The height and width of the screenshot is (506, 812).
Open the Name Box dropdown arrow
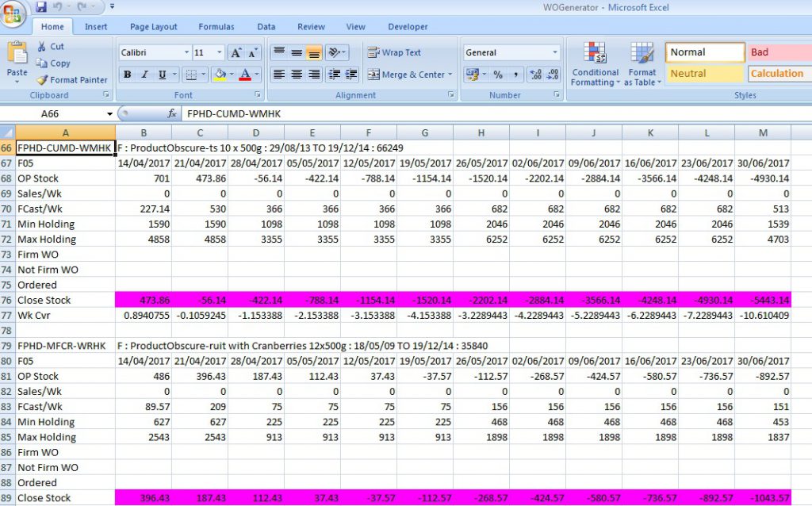(x=109, y=114)
